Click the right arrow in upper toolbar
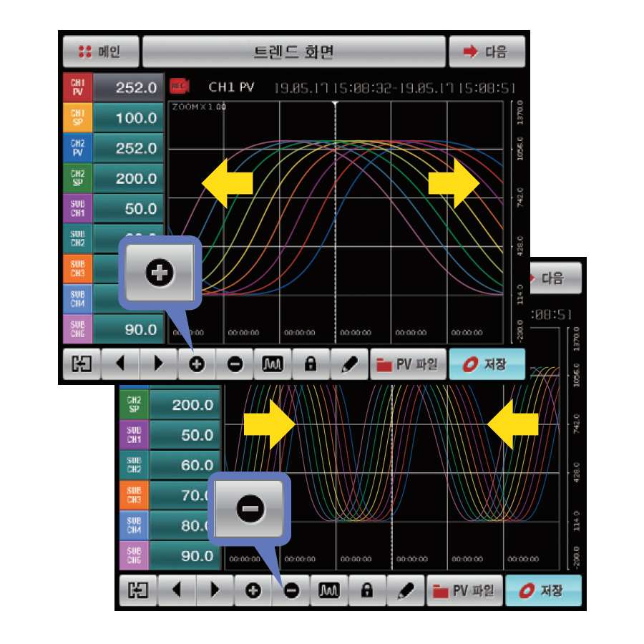 [159, 364]
